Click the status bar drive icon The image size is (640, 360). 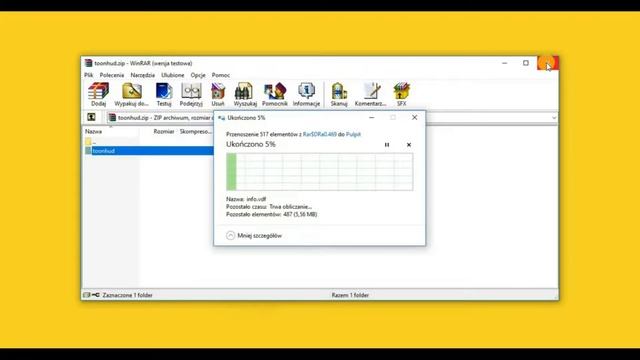tap(87, 295)
